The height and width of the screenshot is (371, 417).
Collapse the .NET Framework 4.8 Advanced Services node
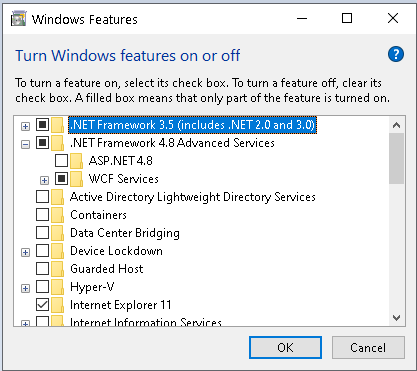pyautogui.click(x=25, y=144)
